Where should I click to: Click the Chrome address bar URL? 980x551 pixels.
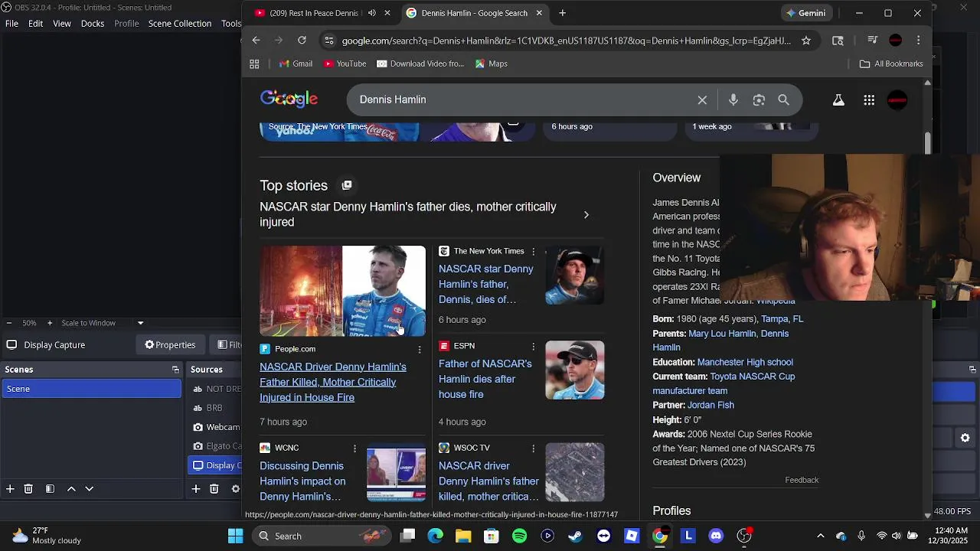(567, 41)
